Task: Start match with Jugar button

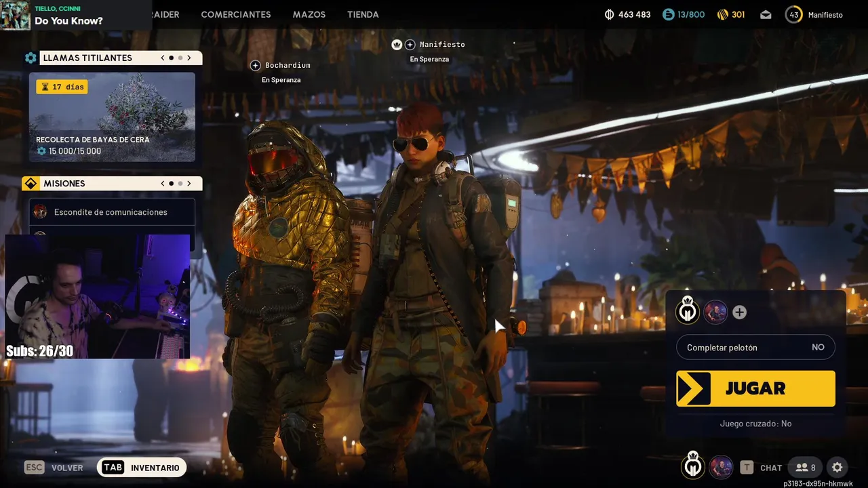Action: (x=755, y=388)
